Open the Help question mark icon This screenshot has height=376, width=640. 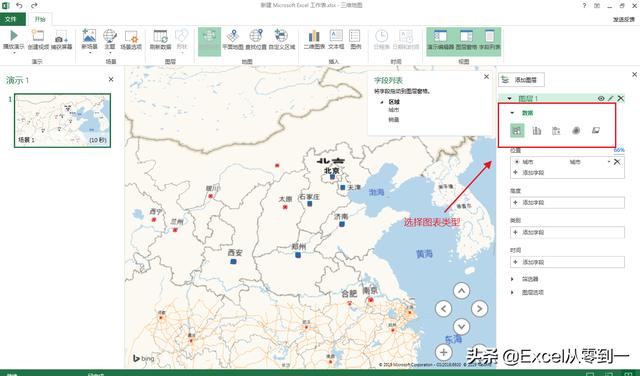(x=584, y=5)
